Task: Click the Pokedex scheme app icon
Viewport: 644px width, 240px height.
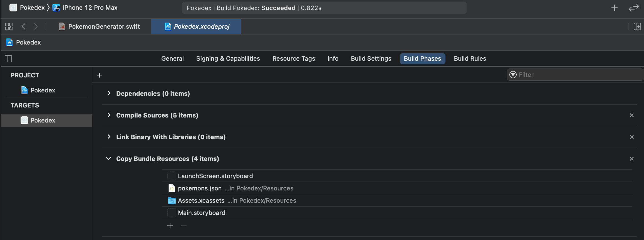Action: (13, 8)
